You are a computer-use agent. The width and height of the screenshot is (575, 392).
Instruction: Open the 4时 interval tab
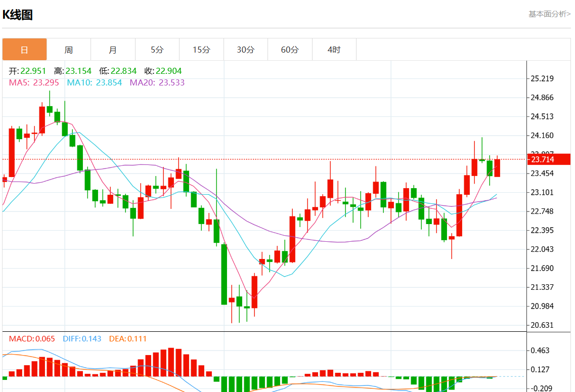pyautogui.click(x=334, y=50)
